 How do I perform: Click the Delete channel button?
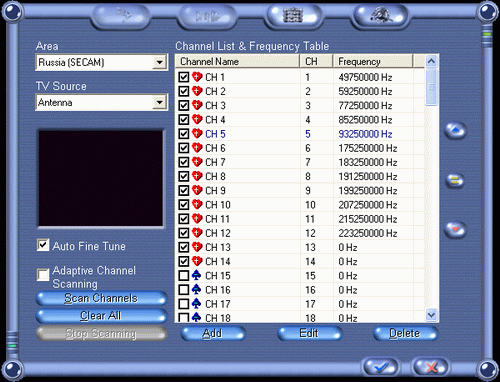point(405,333)
